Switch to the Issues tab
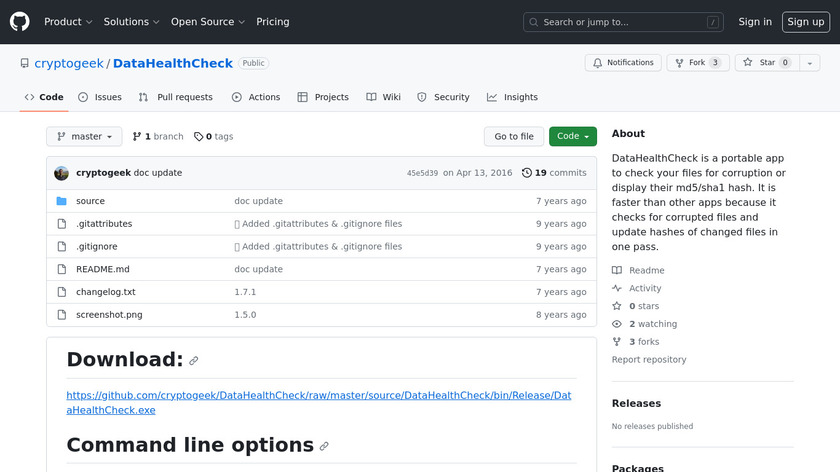 pos(100,97)
